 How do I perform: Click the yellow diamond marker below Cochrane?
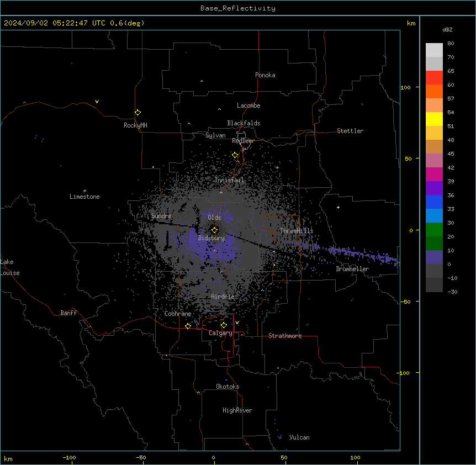tap(188, 326)
